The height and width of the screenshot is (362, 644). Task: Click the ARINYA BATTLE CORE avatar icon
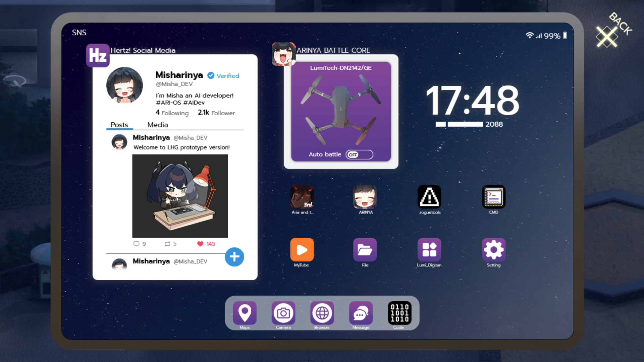pyautogui.click(x=284, y=54)
